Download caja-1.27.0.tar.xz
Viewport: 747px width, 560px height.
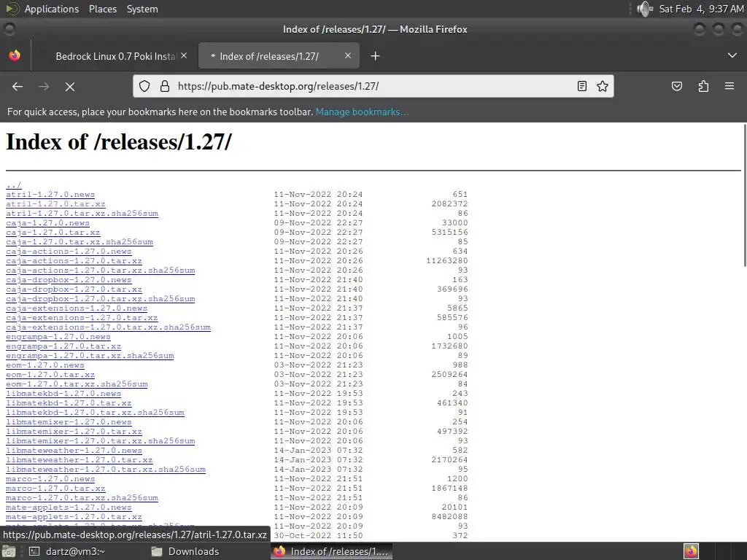(x=53, y=233)
